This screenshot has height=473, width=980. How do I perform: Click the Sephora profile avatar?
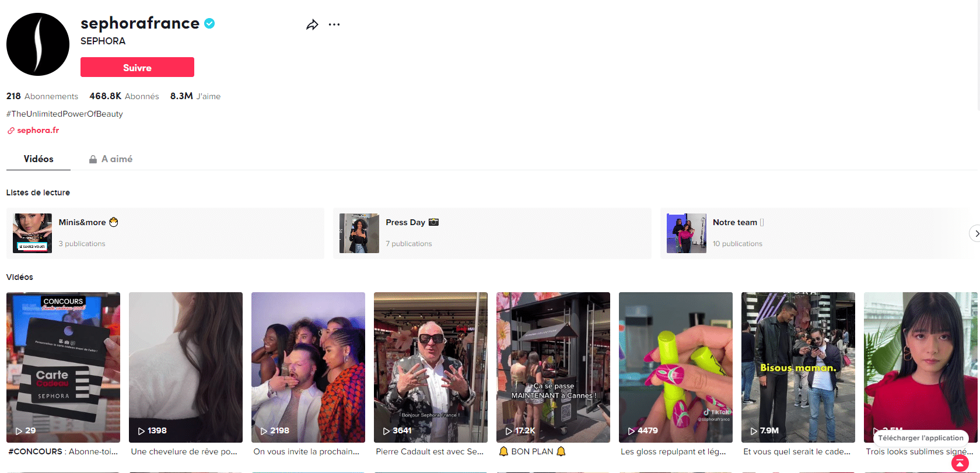(x=38, y=44)
